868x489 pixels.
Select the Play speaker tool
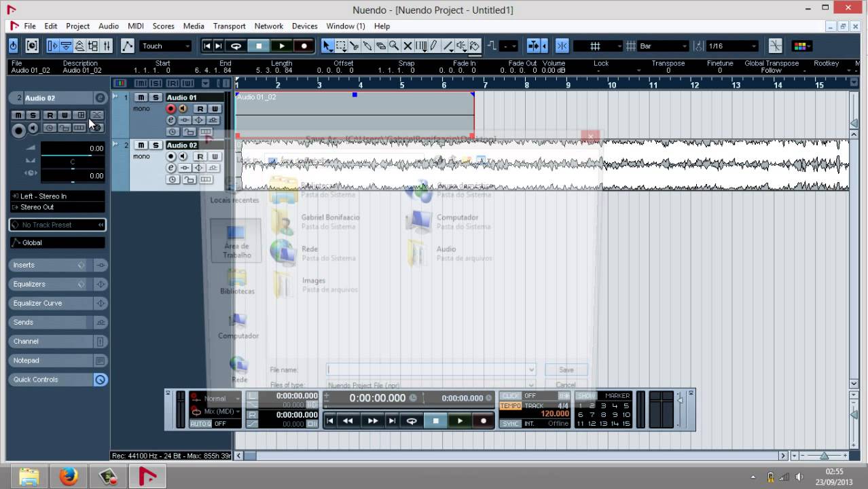(460, 46)
